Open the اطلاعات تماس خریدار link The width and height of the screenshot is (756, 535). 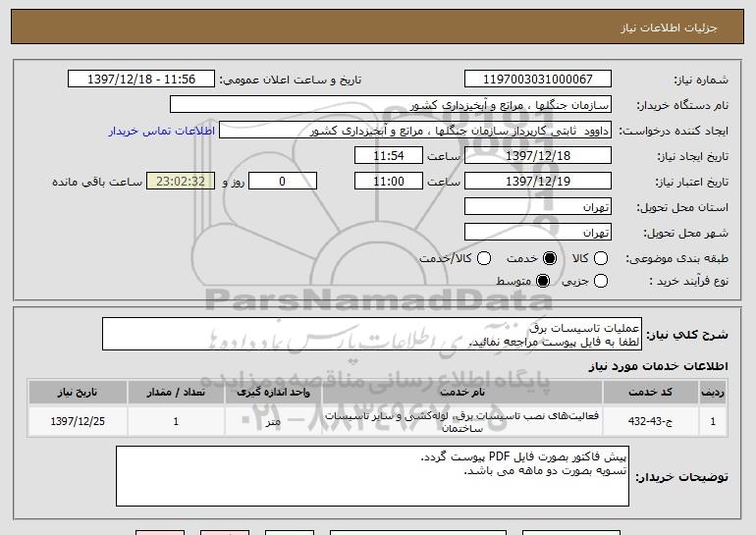(x=162, y=131)
